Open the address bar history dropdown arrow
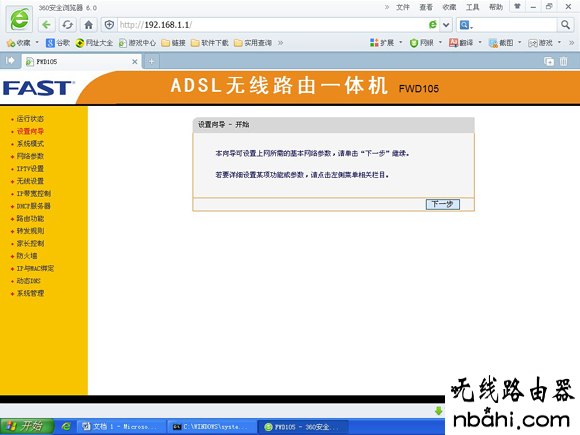The image size is (580, 435). pos(446,25)
